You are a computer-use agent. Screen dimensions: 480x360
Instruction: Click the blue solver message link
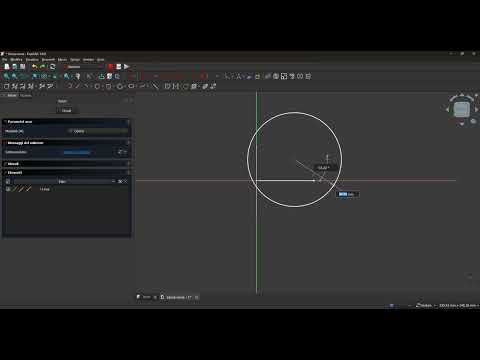pyautogui.click(x=77, y=152)
